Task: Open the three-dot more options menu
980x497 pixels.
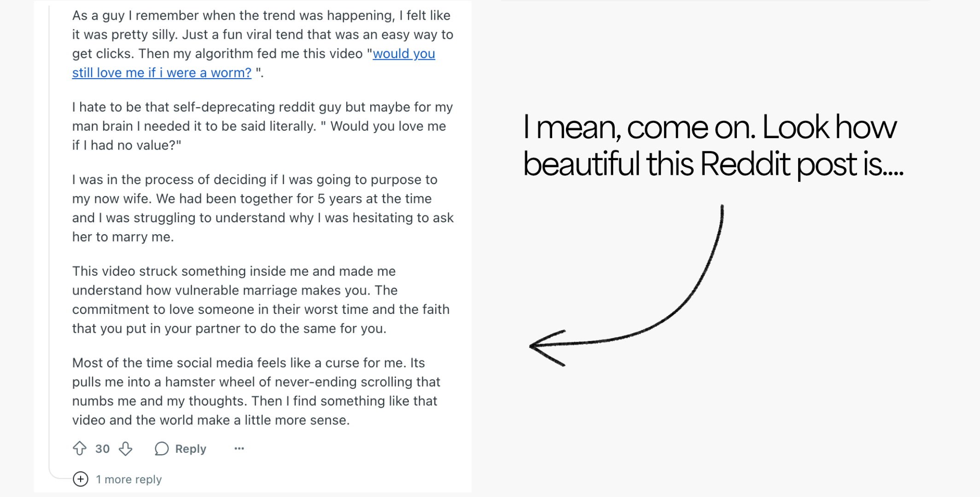Action: point(239,448)
